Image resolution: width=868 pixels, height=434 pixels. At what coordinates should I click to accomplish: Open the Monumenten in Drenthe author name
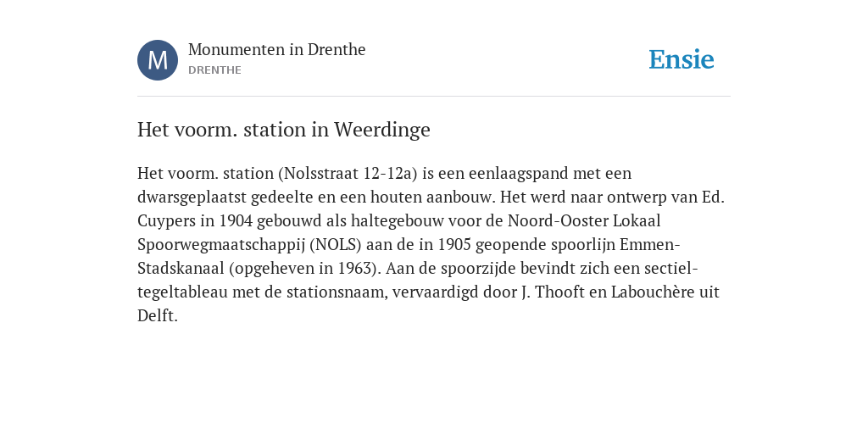[x=277, y=49]
